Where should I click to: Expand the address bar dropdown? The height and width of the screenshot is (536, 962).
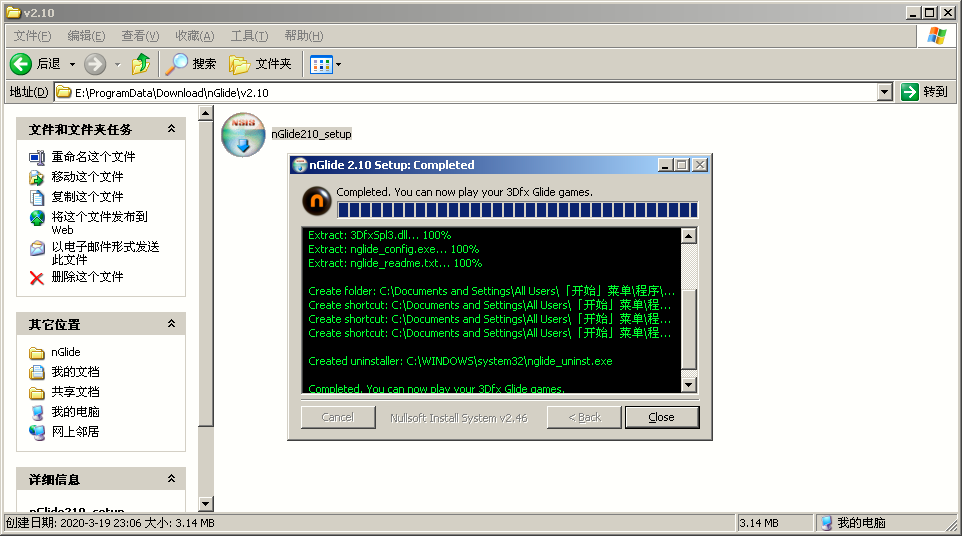click(x=884, y=93)
